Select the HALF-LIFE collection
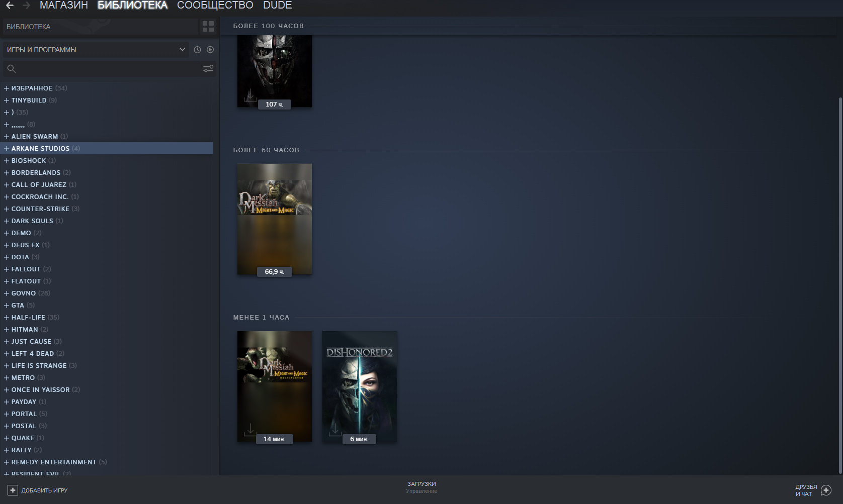 click(x=107, y=318)
